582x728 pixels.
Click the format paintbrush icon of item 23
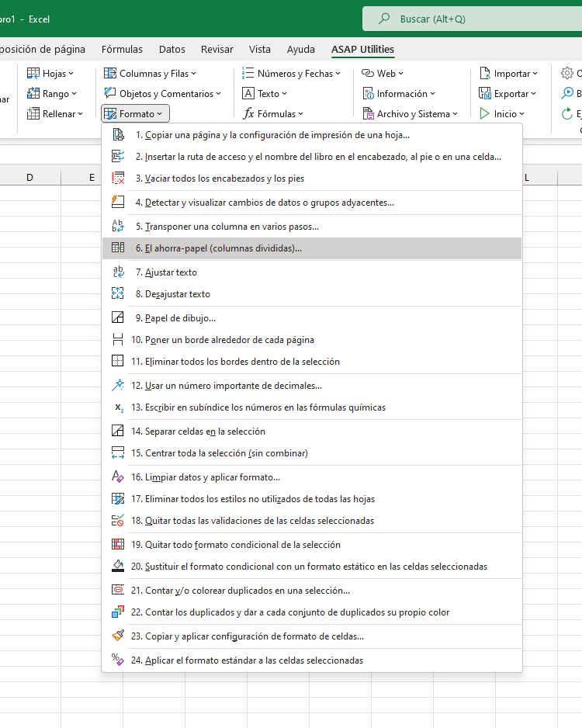tap(118, 636)
